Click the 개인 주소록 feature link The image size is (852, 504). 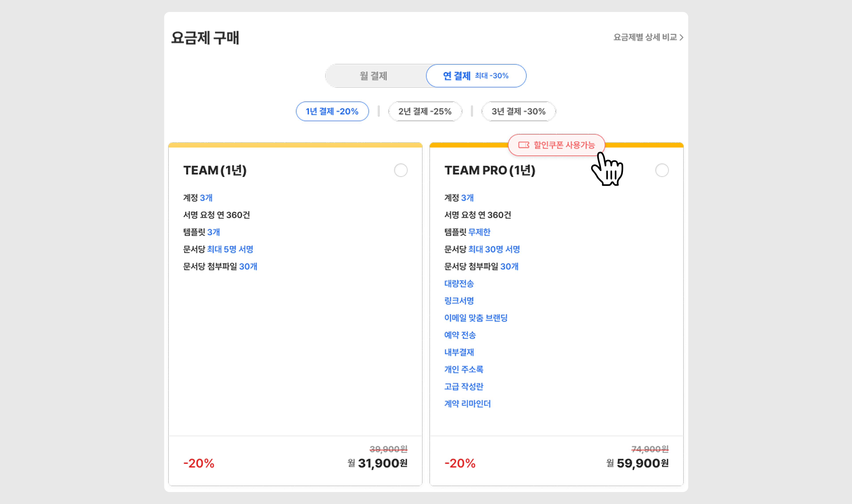point(463,369)
